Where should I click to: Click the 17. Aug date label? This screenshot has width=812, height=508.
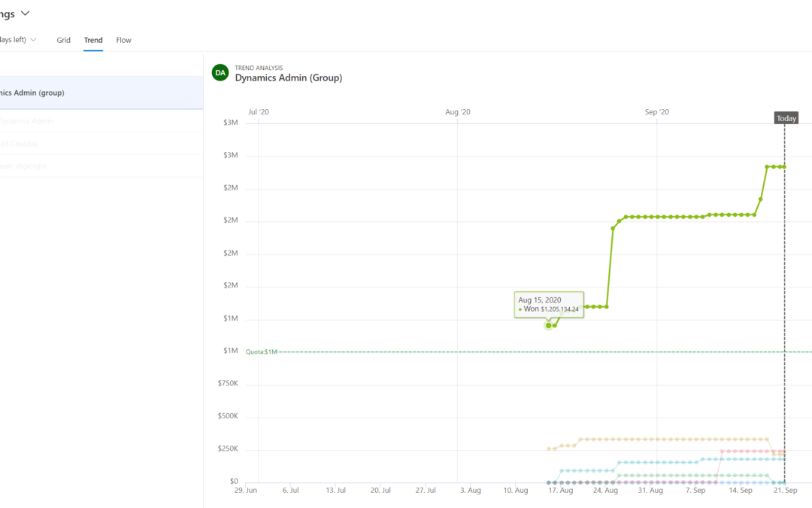click(560, 491)
